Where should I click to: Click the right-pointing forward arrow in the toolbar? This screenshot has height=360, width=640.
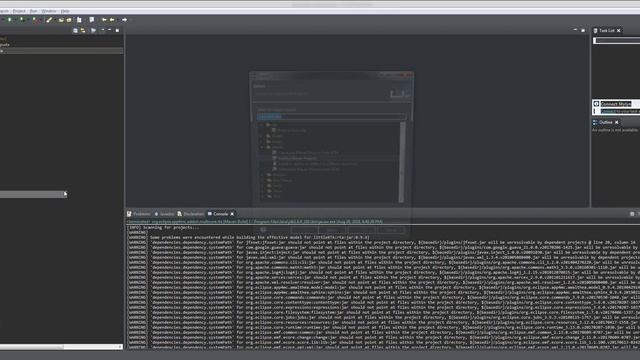[124, 20]
